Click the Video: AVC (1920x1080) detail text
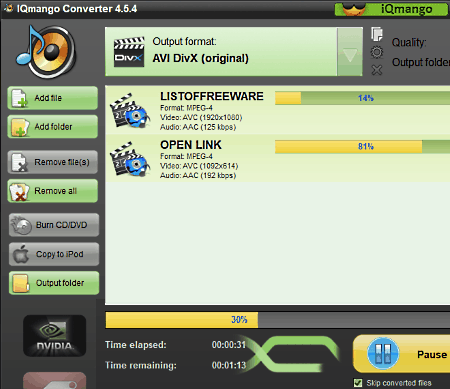This screenshot has width=450, height=389. coord(201,117)
